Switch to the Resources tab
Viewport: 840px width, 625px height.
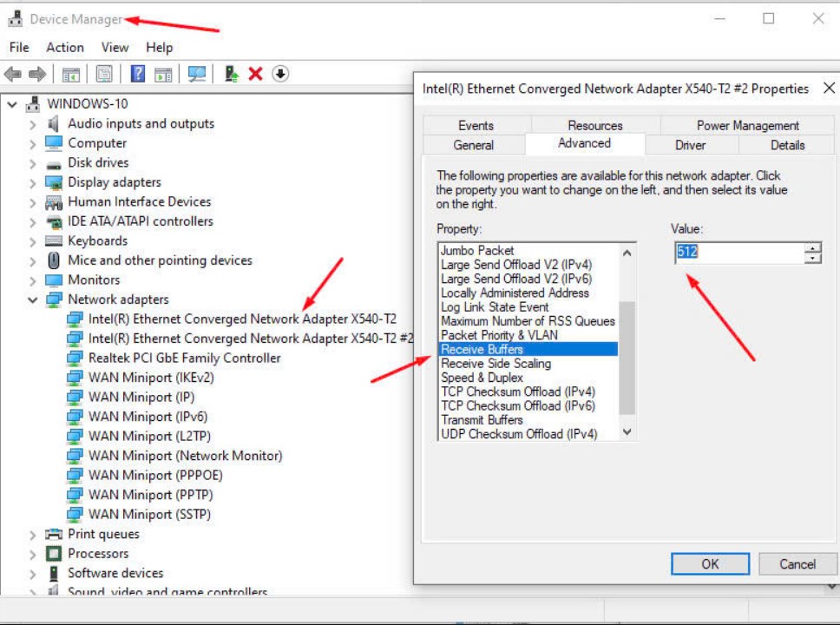595,125
